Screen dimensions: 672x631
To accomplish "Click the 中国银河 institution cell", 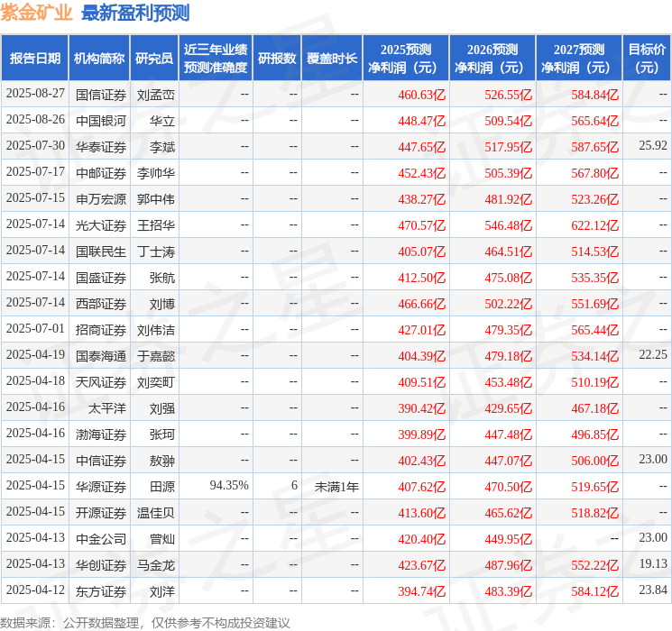I will coord(101,121).
